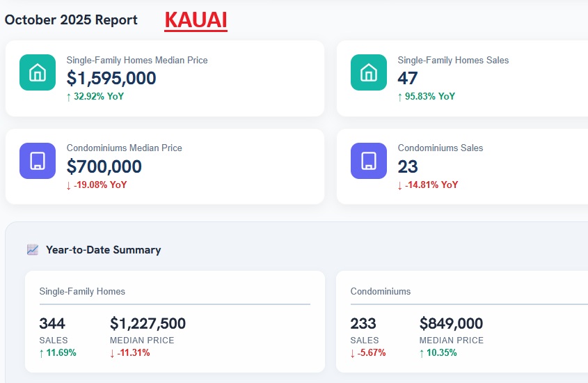Click the -14.81% YoY decrease indicator
Viewport: 588px width, 383px height.
[428, 185]
